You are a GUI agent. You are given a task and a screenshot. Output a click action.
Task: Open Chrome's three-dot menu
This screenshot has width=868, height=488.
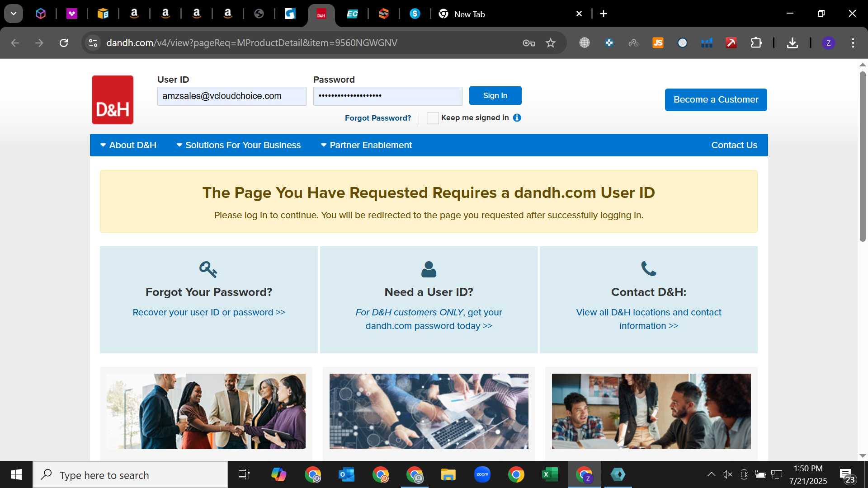(853, 43)
